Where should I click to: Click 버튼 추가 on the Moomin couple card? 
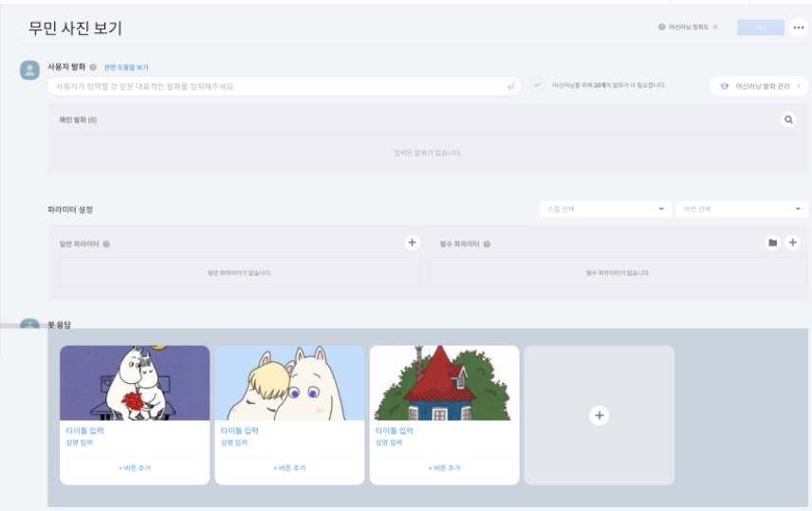pos(135,468)
